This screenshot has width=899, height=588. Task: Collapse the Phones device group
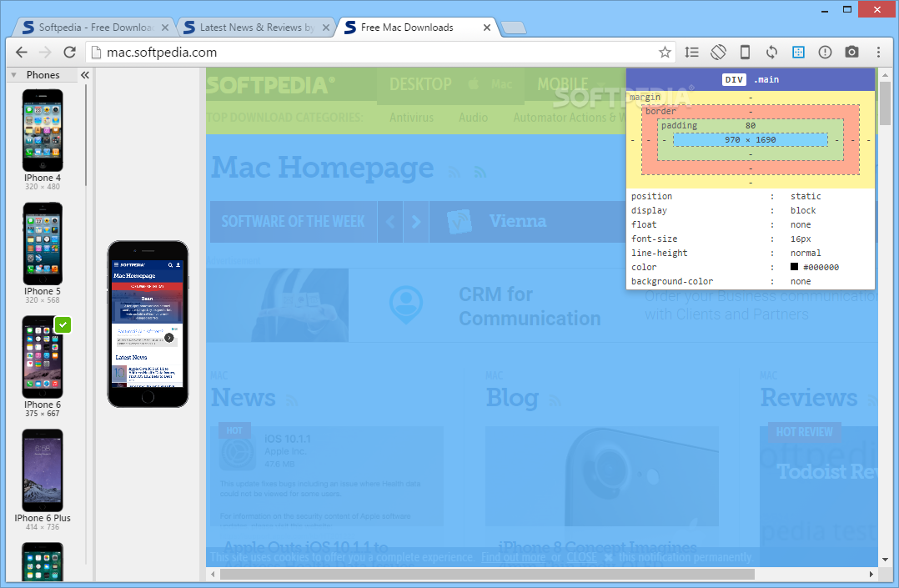click(x=13, y=75)
